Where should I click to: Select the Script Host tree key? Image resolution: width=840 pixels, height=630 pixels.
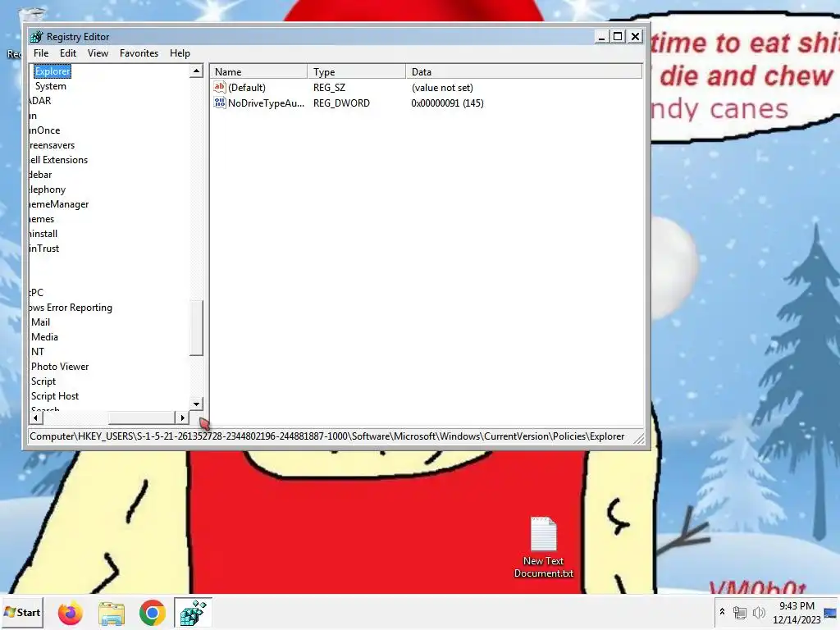click(55, 396)
